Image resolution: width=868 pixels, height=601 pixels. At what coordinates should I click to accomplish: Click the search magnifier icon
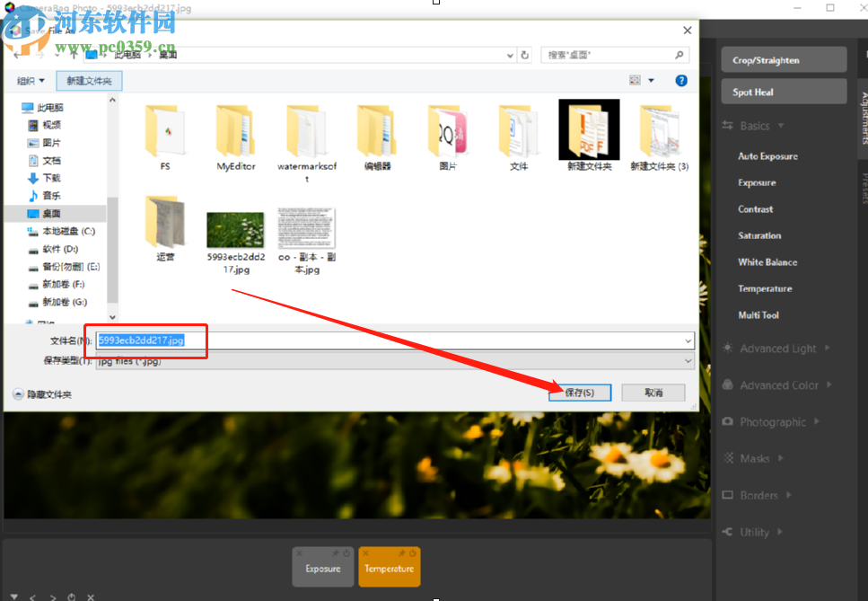click(679, 55)
